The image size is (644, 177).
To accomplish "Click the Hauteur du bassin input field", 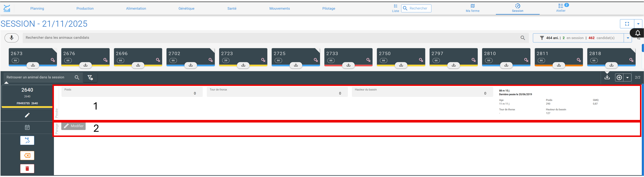I will [x=422, y=92].
